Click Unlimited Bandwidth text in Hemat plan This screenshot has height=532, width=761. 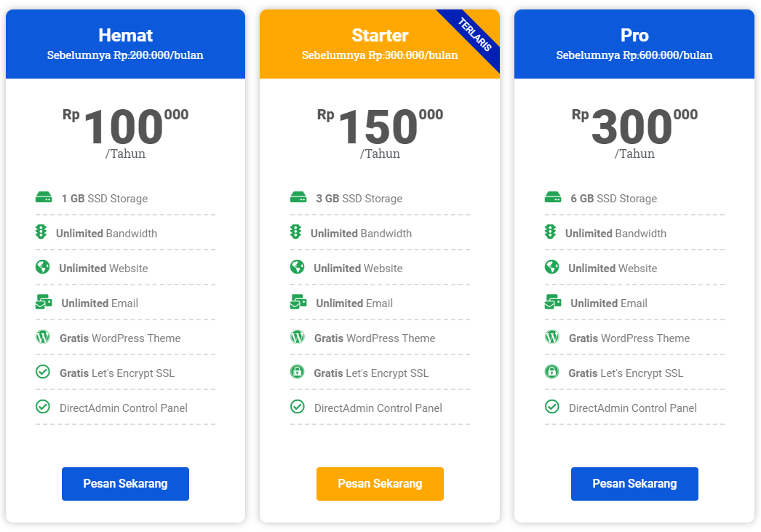[x=106, y=234]
